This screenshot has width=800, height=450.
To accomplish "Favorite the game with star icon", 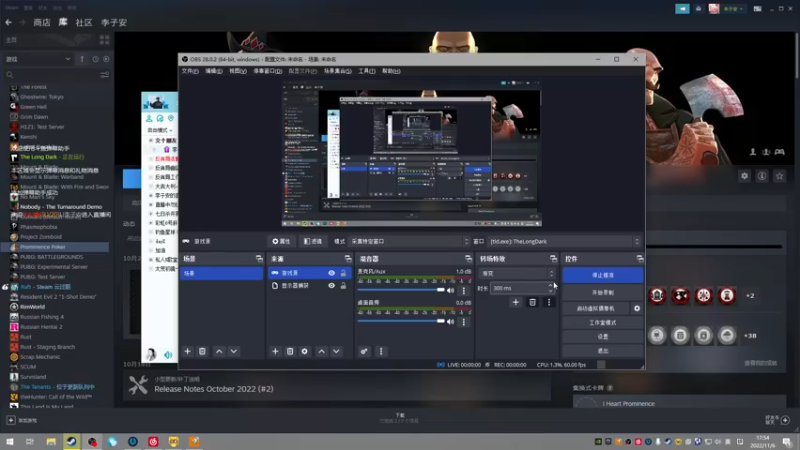I will [779, 176].
